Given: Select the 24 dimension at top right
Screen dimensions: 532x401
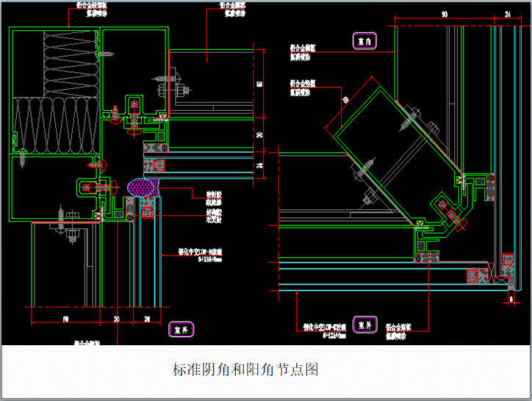Looking at the screenshot, I should 506,15.
